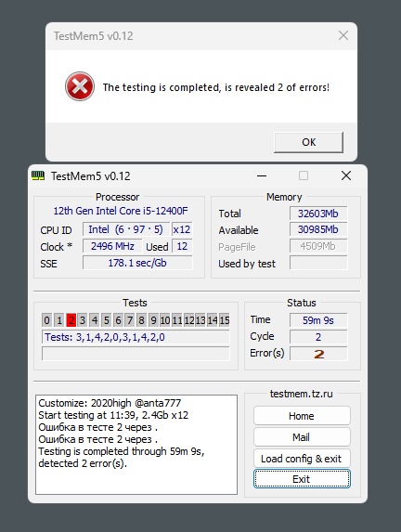Select test indicator 5
Screen dimensions: 401x532
(106, 320)
